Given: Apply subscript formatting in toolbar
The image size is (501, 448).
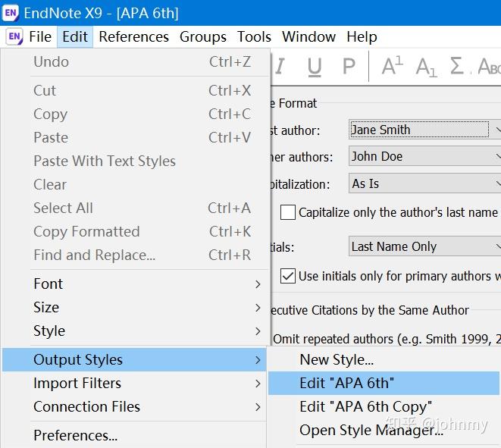Looking at the screenshot, I should click(426, 67).
